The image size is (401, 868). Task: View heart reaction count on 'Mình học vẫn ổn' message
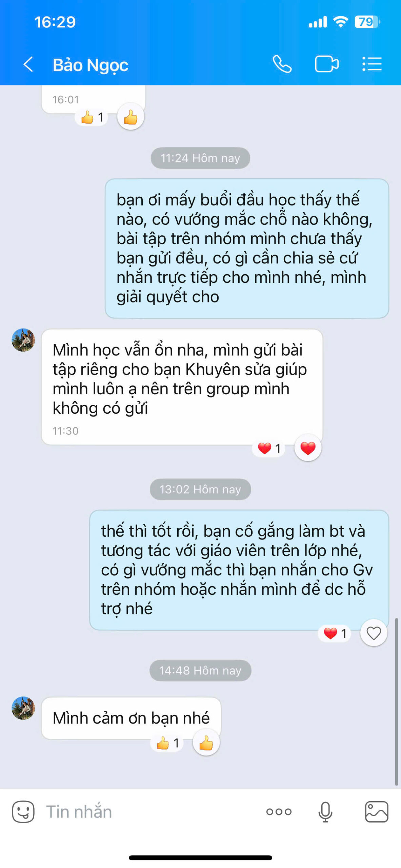click(269, 448)
